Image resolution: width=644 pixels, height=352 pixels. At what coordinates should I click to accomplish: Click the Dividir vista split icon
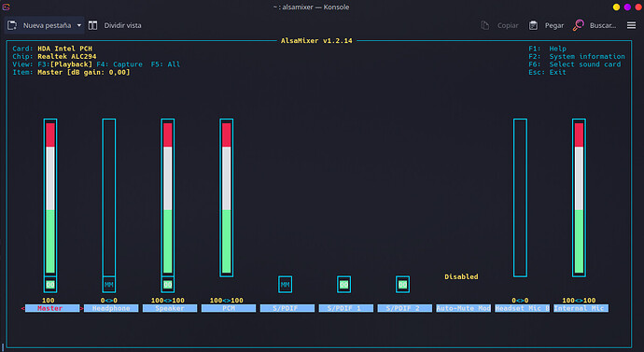pyautogui.click(x=92, y=25)
